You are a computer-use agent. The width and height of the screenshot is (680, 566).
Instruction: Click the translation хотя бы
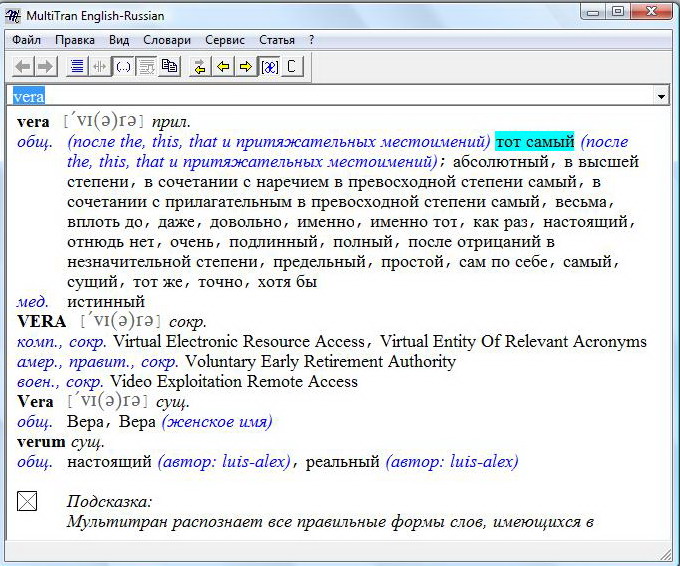[x=287, y=282]
